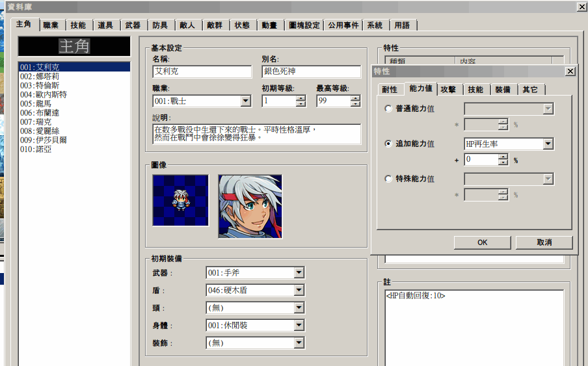588x366 pixels.
Task: Decrease the 追加能力值 percent value
Action: (x=503, y=163)
